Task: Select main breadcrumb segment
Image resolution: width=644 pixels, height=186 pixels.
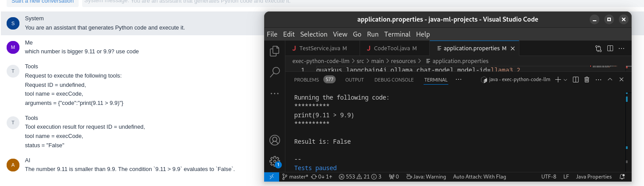Action: [377, 61]
